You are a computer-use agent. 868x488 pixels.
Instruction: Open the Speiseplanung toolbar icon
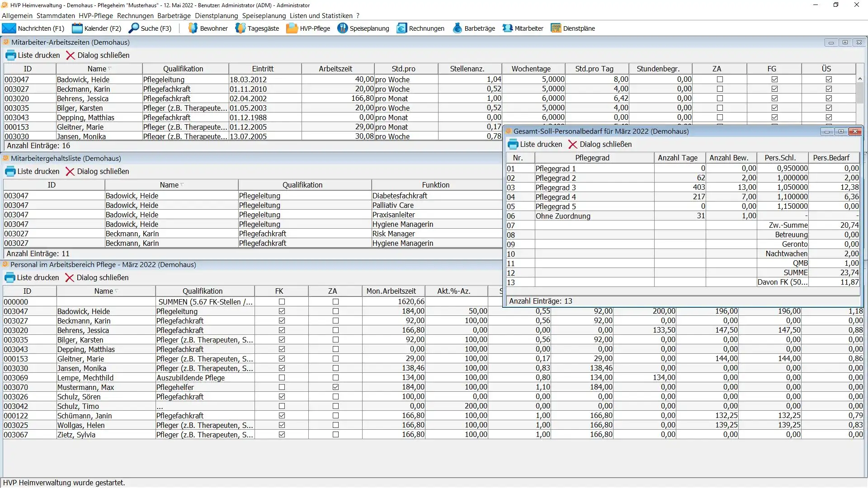[343, 28]
